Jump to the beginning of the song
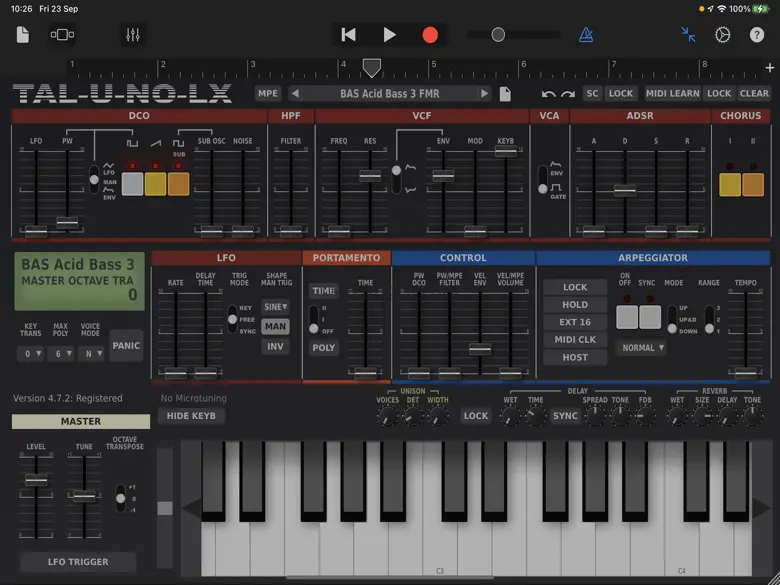This screenshot has height=585, width=780. [348, 35]
